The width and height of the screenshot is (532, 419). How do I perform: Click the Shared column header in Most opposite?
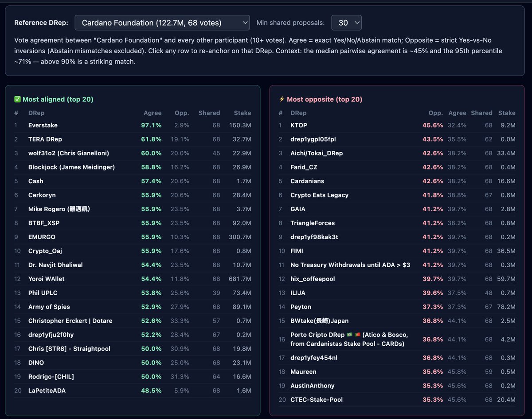(x=482, y=113)
